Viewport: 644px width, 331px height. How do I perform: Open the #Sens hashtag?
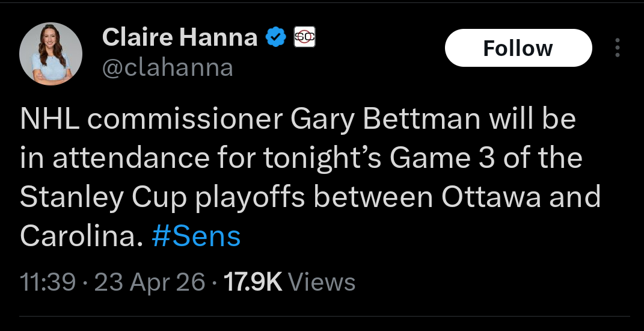tap(196, 237)
